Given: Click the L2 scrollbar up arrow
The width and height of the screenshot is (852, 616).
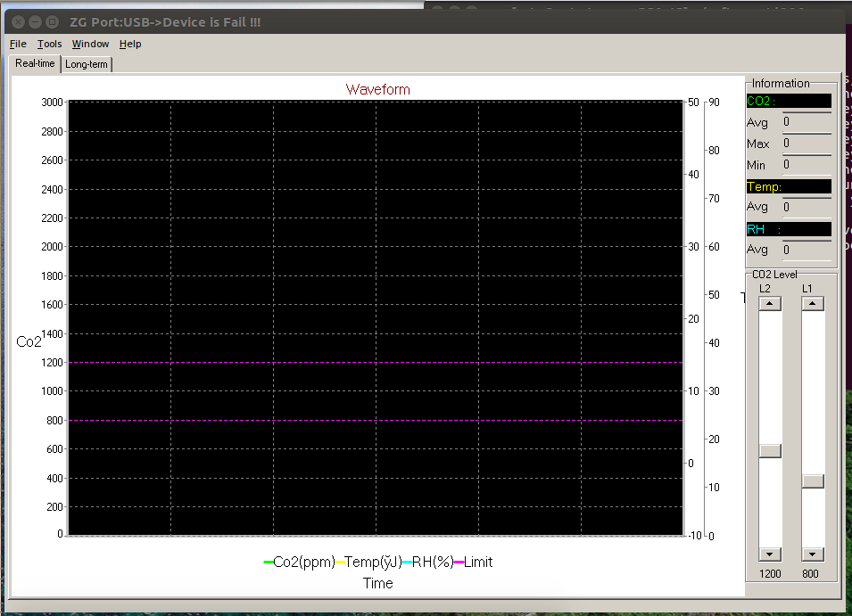Looking at the screenshot, I should click(769, 303).
